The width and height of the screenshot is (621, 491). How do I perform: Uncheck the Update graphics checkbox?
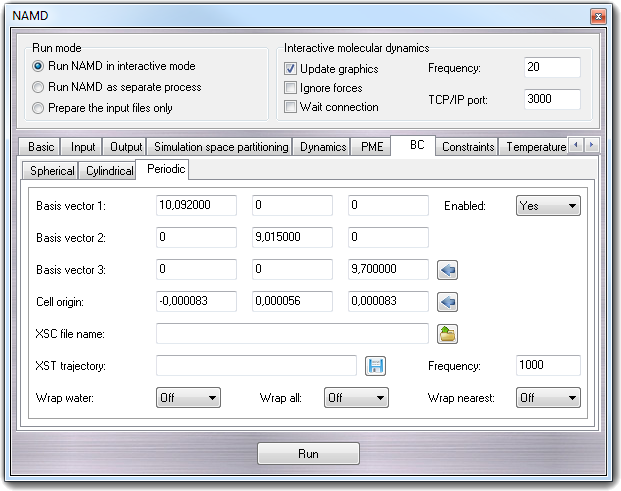click(290, 69)
